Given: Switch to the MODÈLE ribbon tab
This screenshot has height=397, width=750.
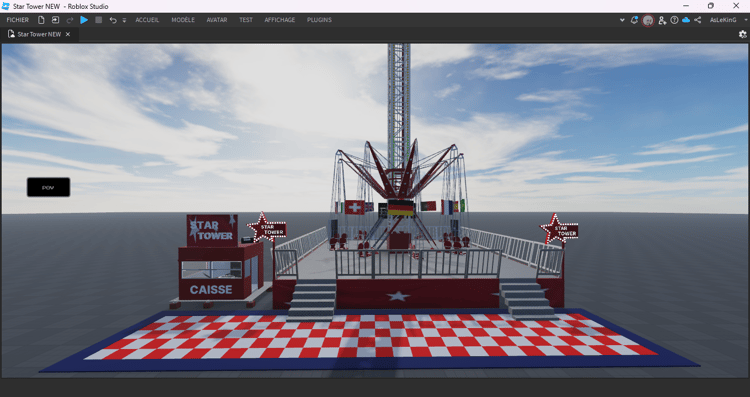Looking at the screenshot, I should pyautogui.click(x=183, y=20).
